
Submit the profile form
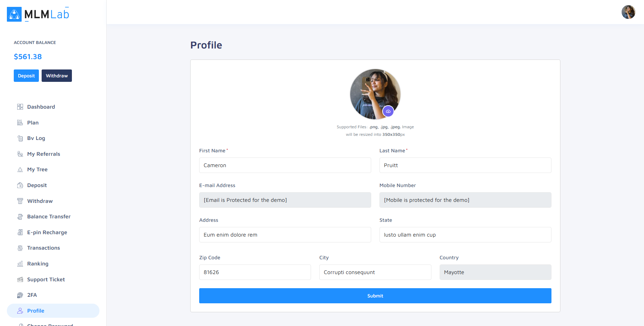(375, 296)
